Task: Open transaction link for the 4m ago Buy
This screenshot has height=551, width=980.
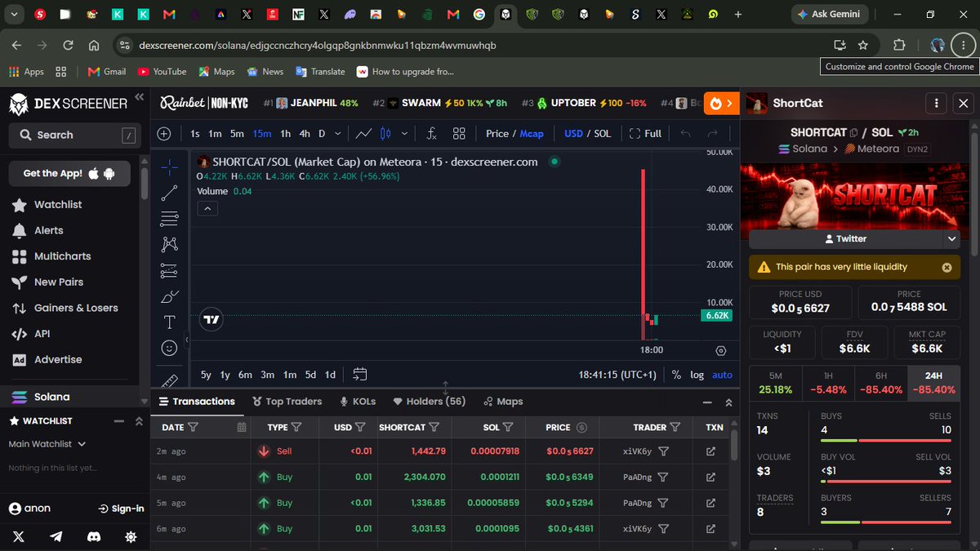Action: tap(710, 477)
